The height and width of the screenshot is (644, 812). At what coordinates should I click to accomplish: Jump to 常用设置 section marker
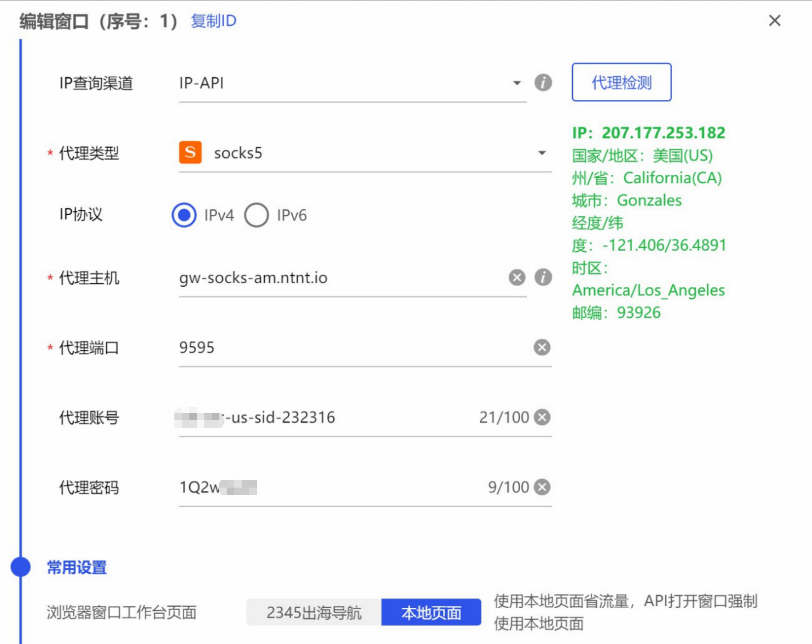[x=20, y=567]
